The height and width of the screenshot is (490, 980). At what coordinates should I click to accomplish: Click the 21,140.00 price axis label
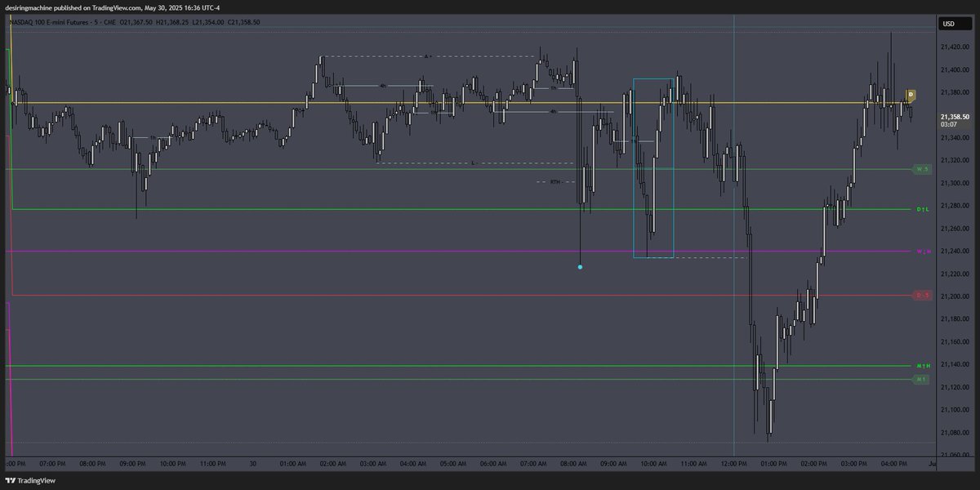pyautogui.click(x=955, y=365)
